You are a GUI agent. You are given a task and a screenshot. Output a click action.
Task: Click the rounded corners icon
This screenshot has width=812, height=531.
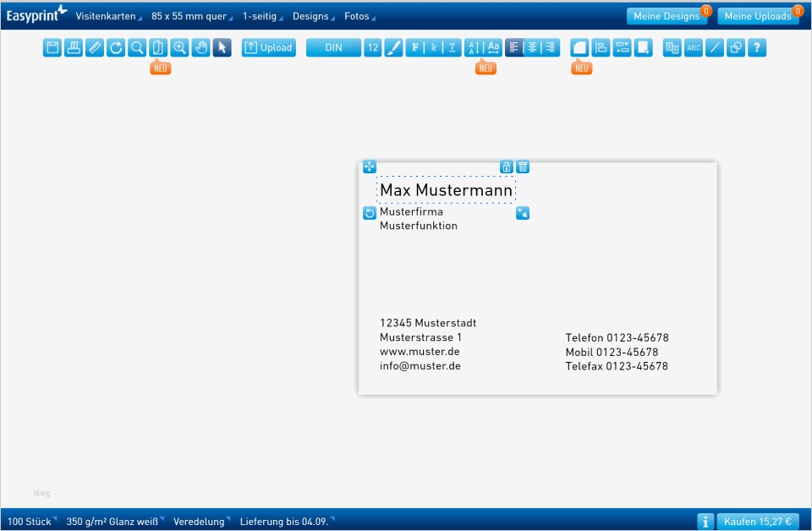tap(580, 47)
